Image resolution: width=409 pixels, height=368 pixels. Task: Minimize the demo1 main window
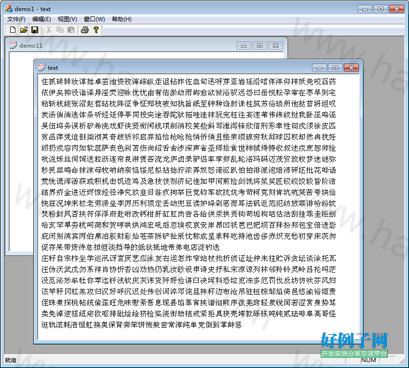point(365,9)
